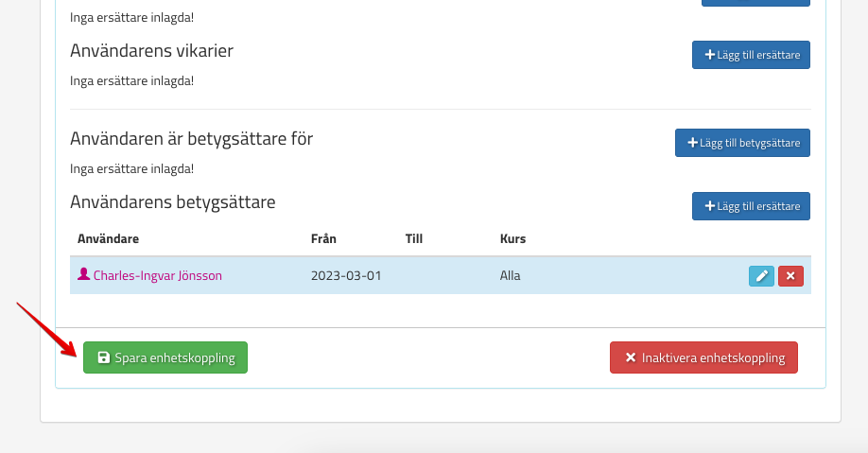Click the plus icon on Lägg till betygsättare

[692, 143]
